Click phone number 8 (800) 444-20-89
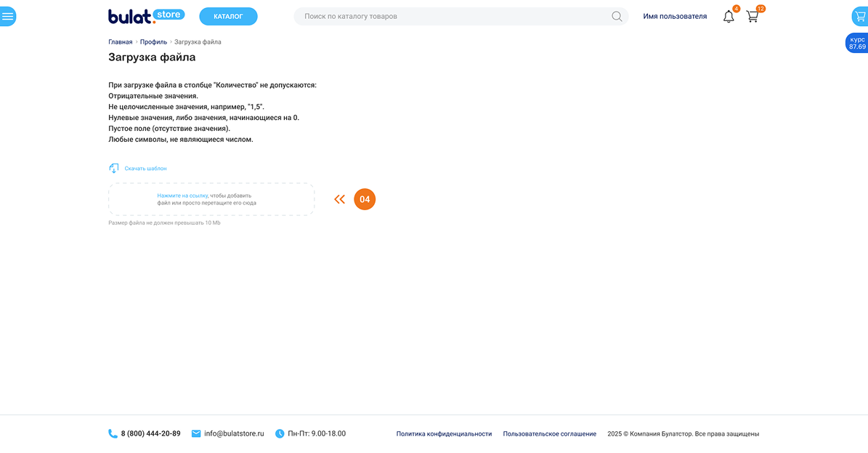Screen dimensions: 868x453 coord(150,434)
